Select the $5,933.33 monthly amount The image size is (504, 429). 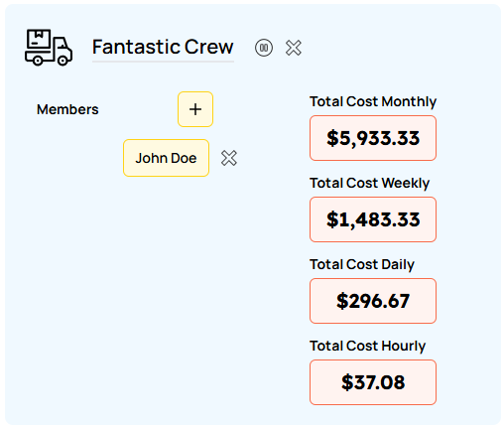[373, 138]
